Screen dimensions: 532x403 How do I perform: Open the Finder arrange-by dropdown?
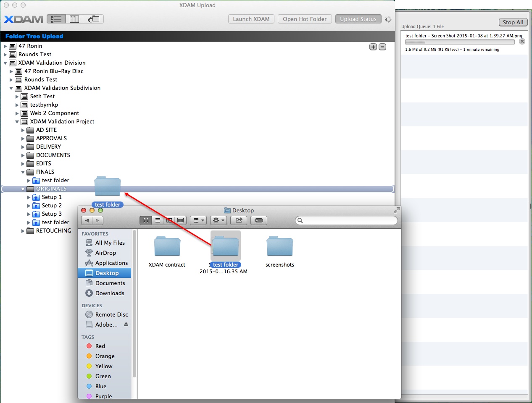tap(198, 220)
